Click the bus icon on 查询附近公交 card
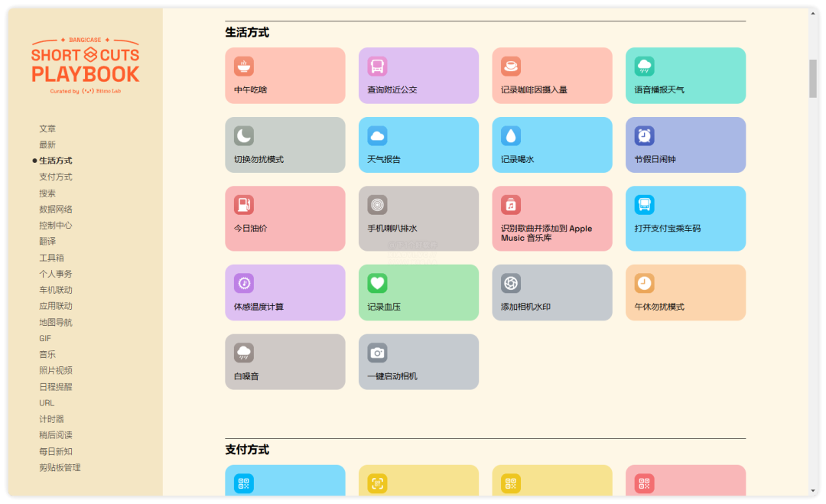Image resolution: width=826 pixels, height=504 pixels. coord(377,67)
